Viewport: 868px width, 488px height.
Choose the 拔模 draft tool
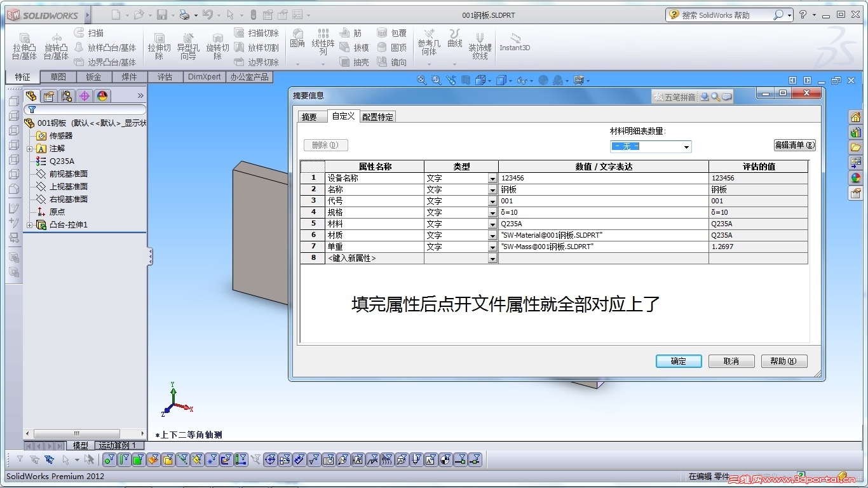coord(354,48)
